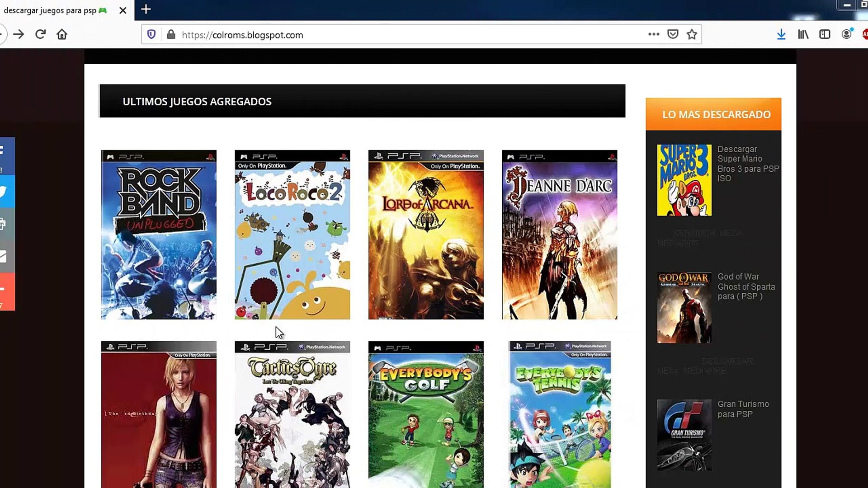Open the Downloads panel arrow
The image size is (868, 488).
point(781,34)
